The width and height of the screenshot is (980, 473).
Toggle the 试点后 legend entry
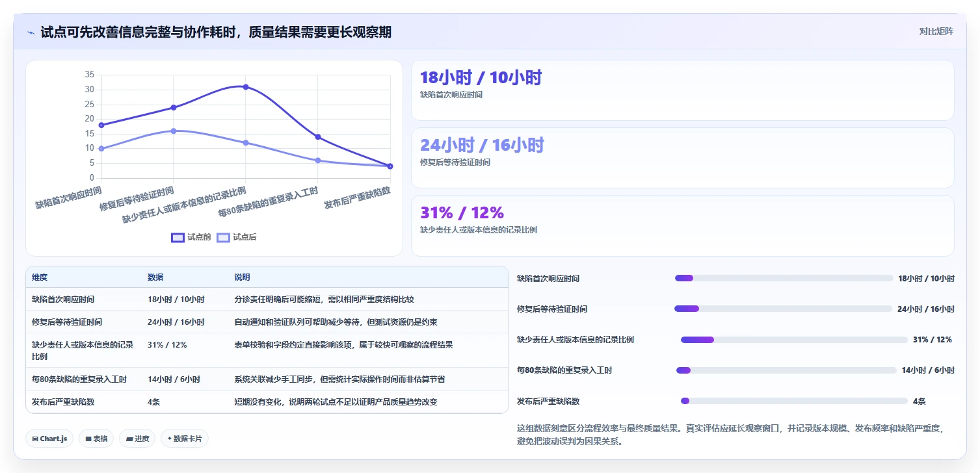[x=237, y=237]
